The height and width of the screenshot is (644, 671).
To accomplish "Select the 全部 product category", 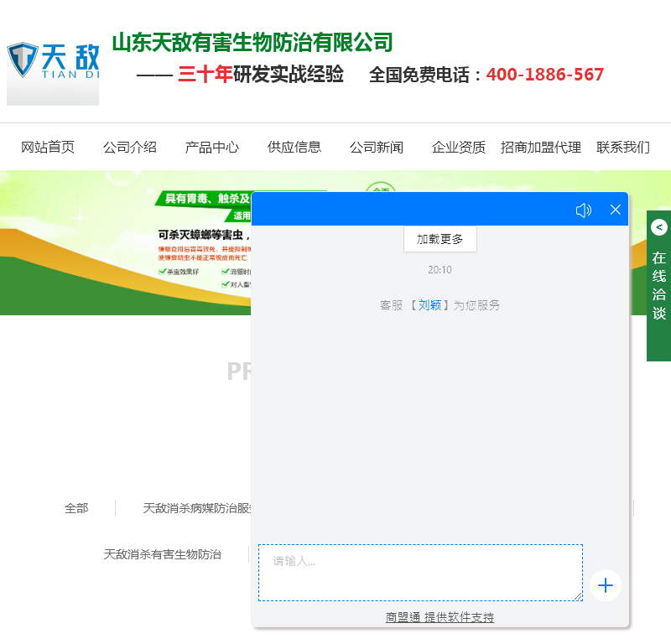I will point(76,508).
